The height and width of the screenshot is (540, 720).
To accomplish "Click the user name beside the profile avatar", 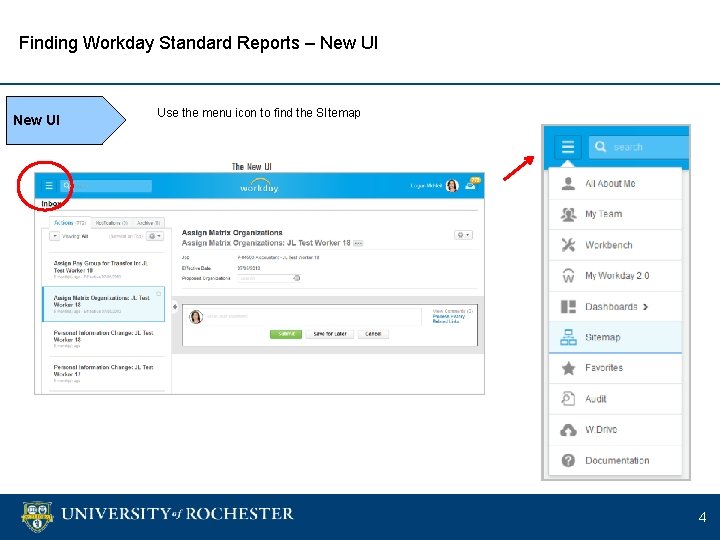I will pos(426,186).
